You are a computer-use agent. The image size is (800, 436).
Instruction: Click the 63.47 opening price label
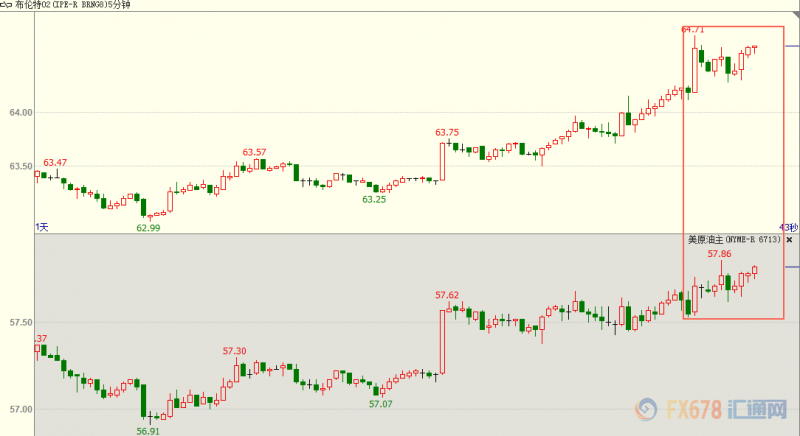point(55,163)
